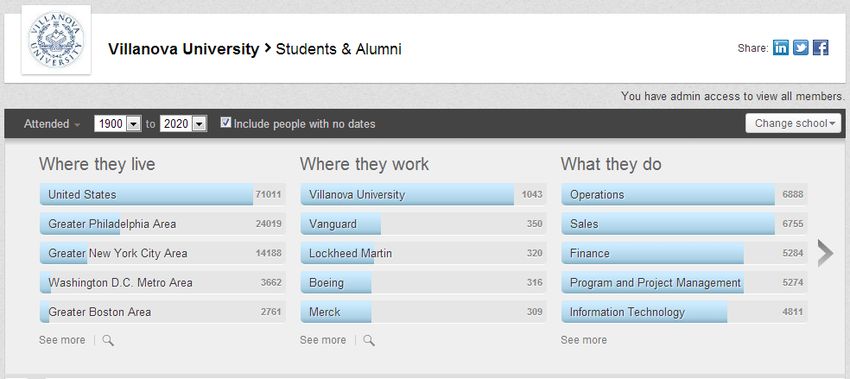This screenshot has width=850, height=379.
Task: Click See more under What they do
Action: pyautogui.click(x=583, y=340)
